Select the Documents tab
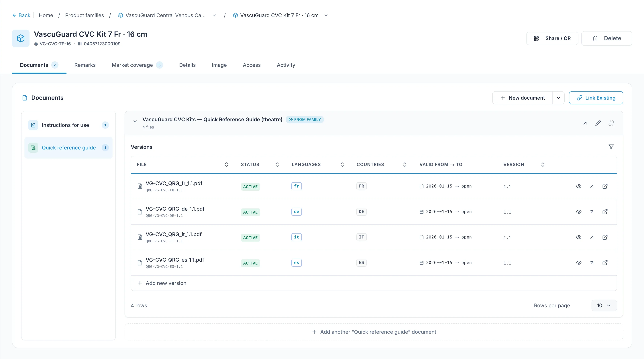Image resolution: width=644 pixels, height=359 pixels. tap(39, 65)
